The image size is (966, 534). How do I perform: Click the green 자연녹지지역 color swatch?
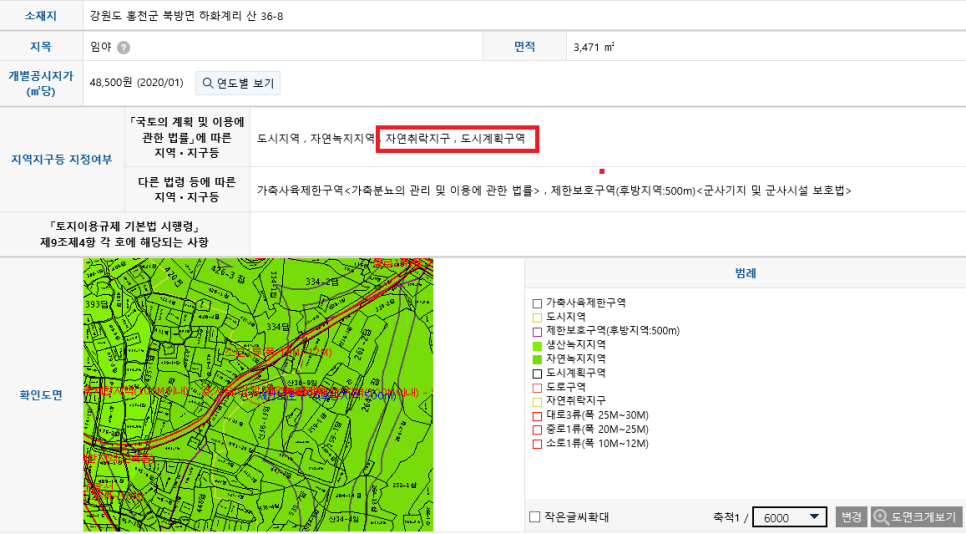537,358
